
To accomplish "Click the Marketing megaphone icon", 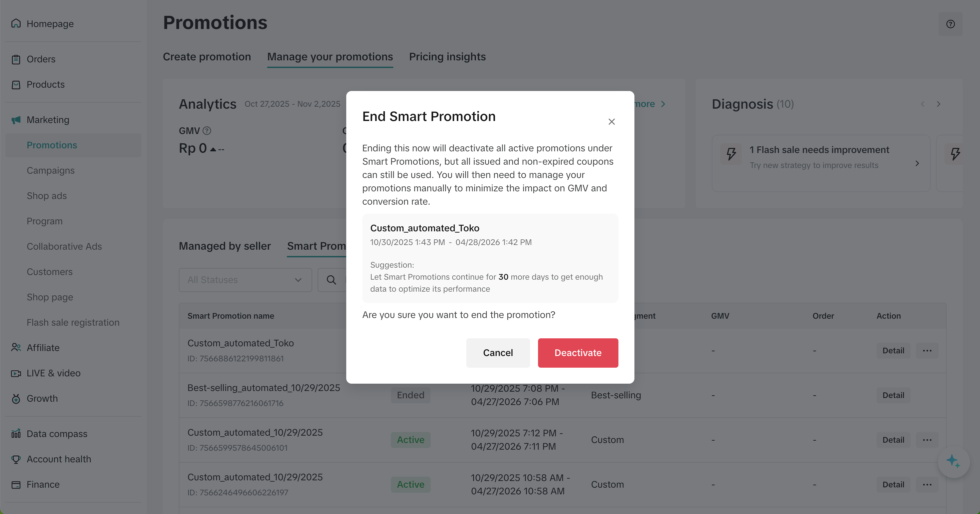I will pos(16,120).
